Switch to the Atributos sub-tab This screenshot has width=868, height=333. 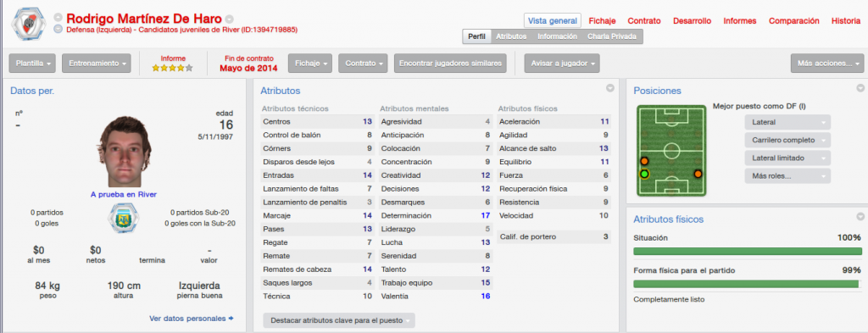click(511, 36)
